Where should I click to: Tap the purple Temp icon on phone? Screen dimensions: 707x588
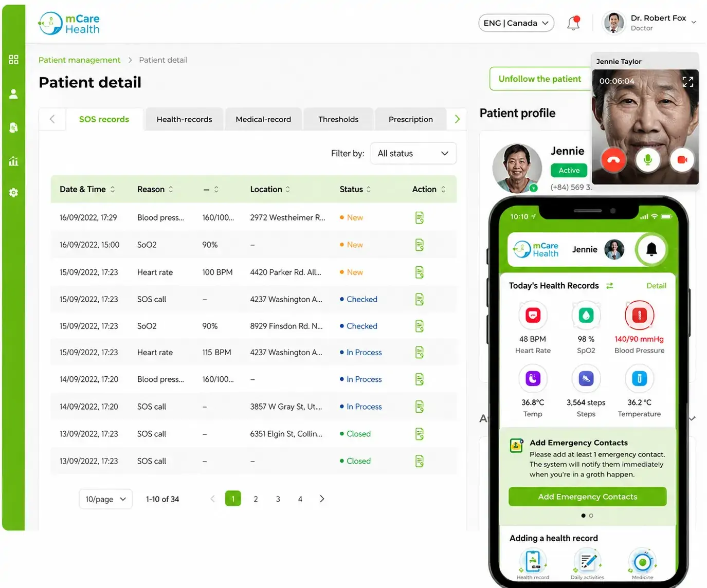point(533,379)
